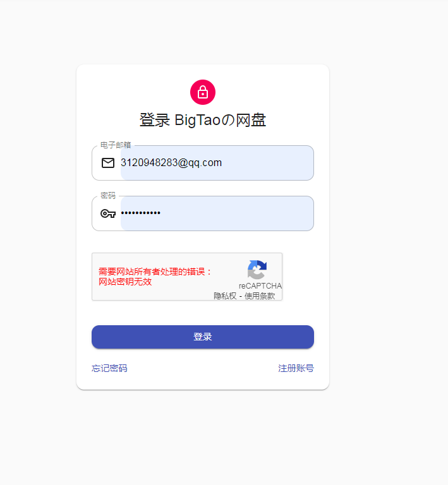
Task: Open the 忘记密码 link
Action: [109, 368]
